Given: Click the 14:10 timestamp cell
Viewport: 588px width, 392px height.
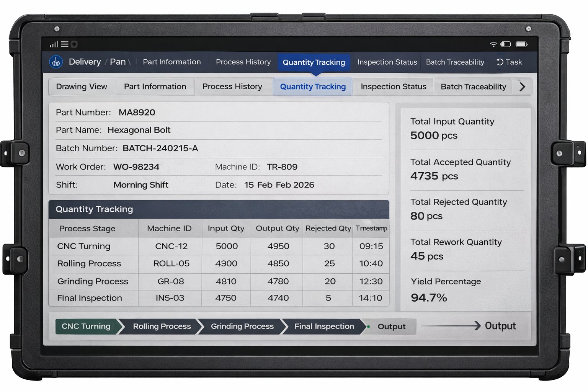Looking at the screenshot, I should (371, 298).
